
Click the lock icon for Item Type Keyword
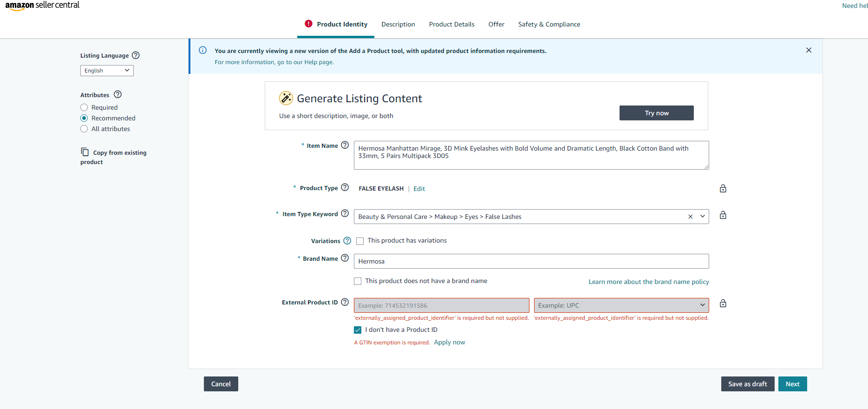tap(723, 215)
